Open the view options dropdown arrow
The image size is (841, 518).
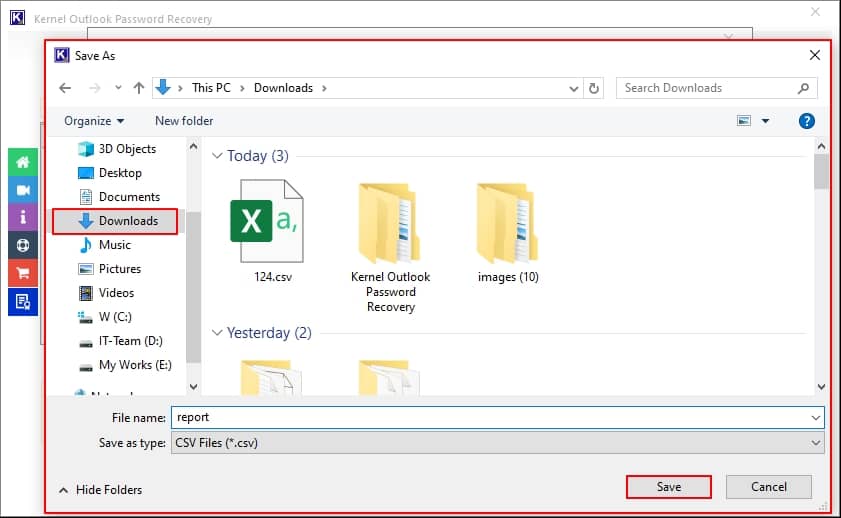765,121
